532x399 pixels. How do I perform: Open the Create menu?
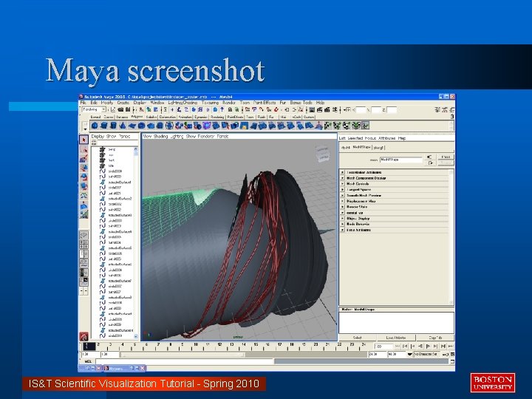pos(123,103)
